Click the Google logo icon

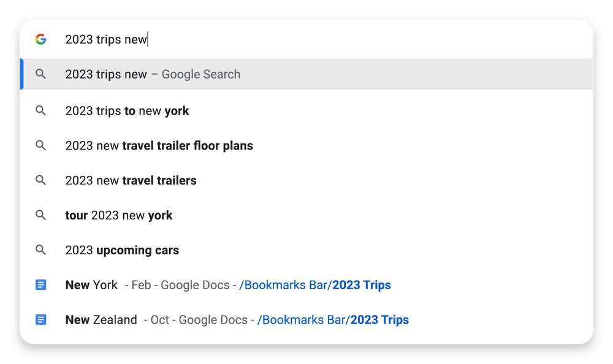point(40,39)
